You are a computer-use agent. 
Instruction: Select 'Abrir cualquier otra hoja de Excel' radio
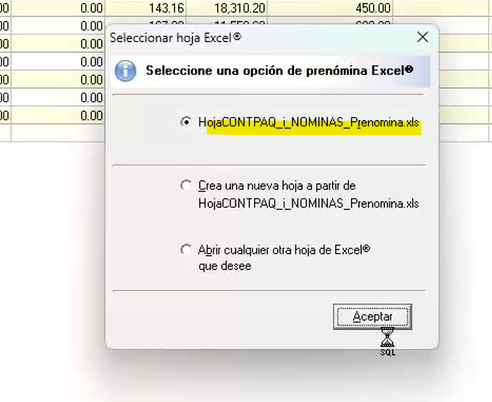[x=186, y=250]
